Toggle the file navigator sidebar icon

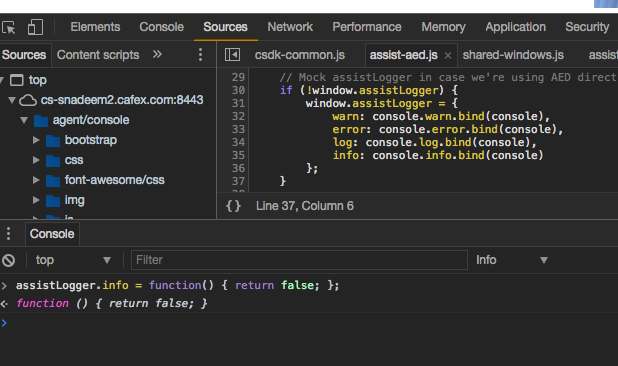point(232,54)
